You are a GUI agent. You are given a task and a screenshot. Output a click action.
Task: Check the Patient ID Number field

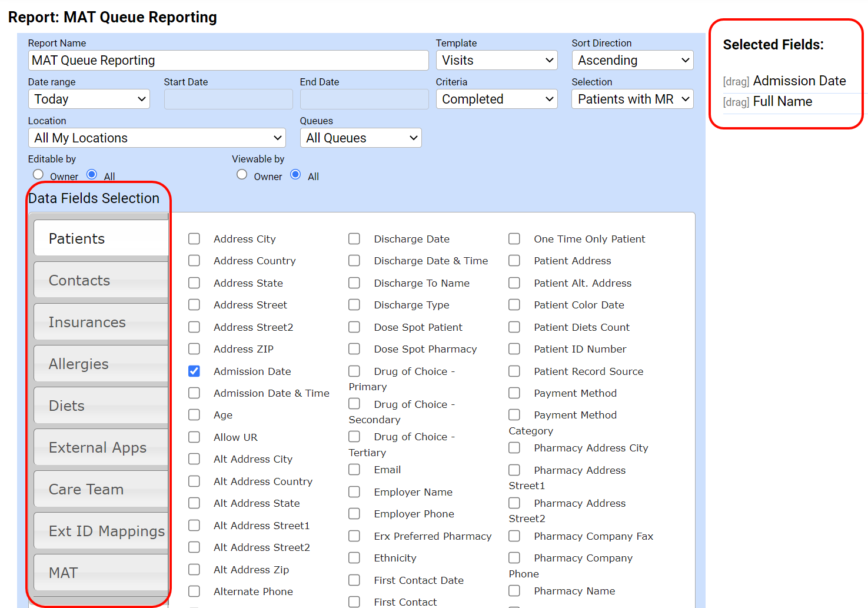pyautogui.click(x=514, y=349)
